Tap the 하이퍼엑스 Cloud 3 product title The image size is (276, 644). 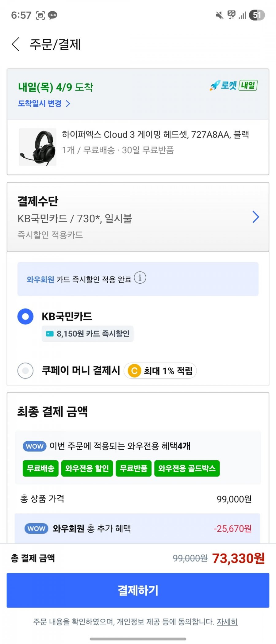[155, 135]
